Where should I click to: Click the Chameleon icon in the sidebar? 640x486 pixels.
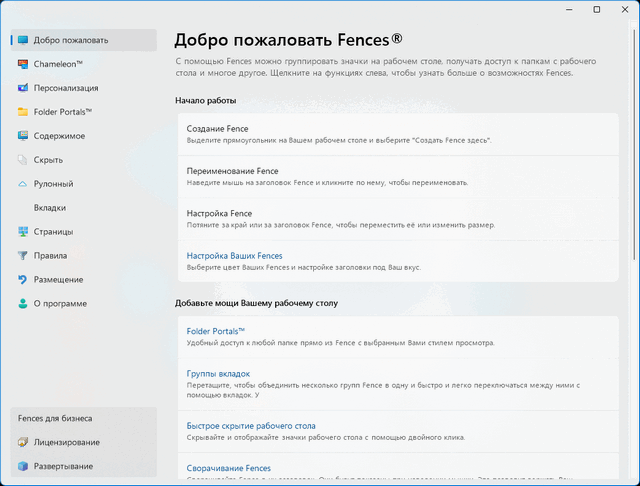23,64
